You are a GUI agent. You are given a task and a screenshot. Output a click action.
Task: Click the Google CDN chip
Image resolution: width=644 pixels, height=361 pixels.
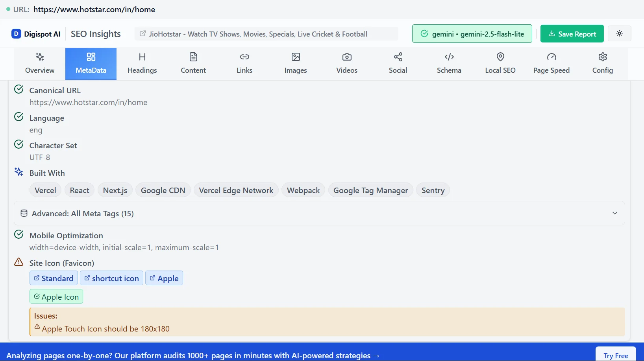(x=163, y=190)
